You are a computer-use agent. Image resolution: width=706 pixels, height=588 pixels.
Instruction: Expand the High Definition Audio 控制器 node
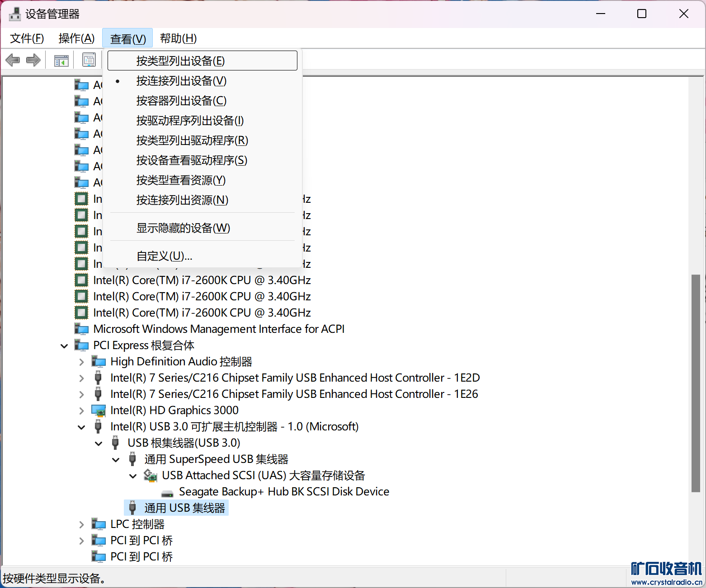[x=81, y=362]
